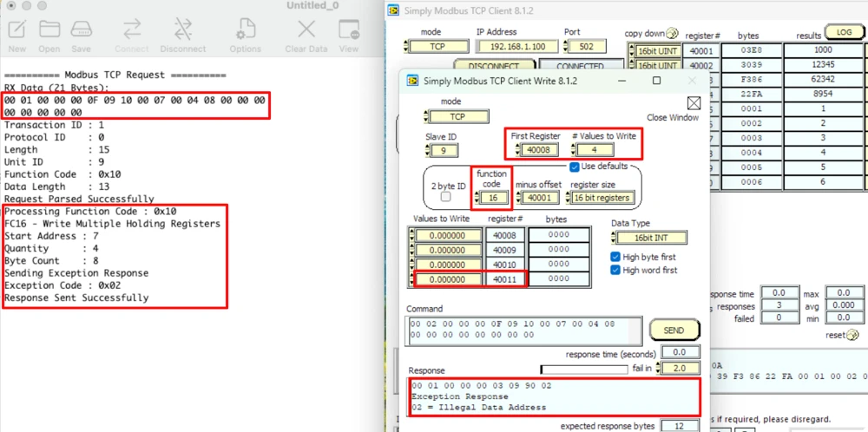Click the SEND button
The image size is (868, 432).
[674, 331]
